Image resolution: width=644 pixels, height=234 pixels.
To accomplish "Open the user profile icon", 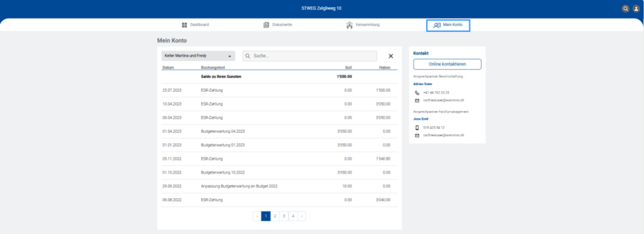I will (x=636, y=9).
